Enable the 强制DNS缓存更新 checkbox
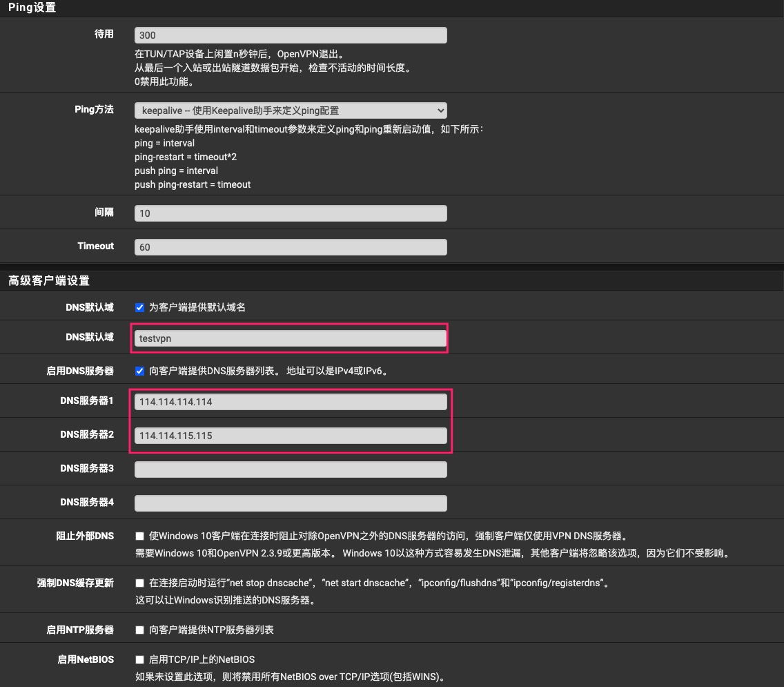Viewport: 784px width, 687px height. tap(140, 583)
